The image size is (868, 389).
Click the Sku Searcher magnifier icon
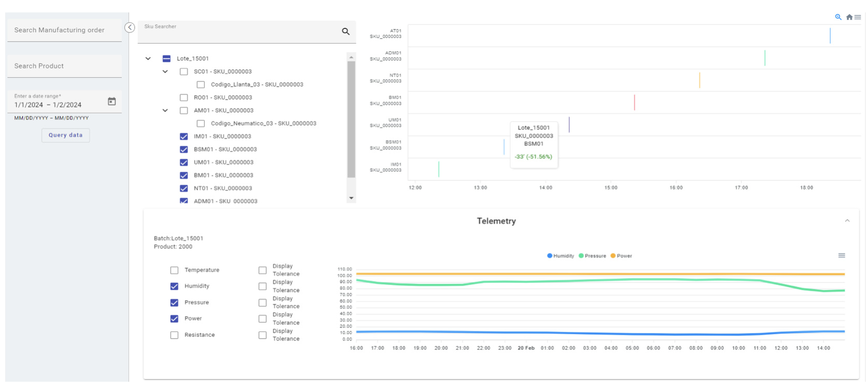click(x=345, y=32)
